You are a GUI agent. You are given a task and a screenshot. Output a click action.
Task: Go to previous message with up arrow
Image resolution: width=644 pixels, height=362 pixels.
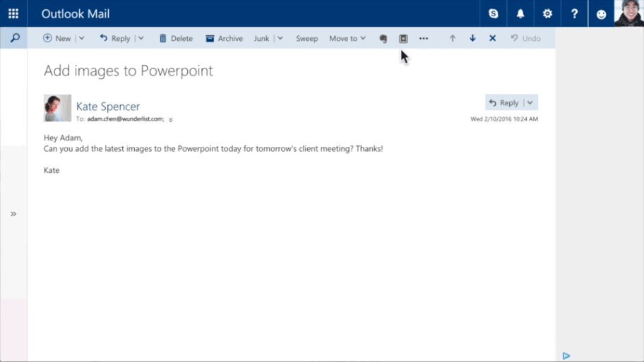click(453, 38)
